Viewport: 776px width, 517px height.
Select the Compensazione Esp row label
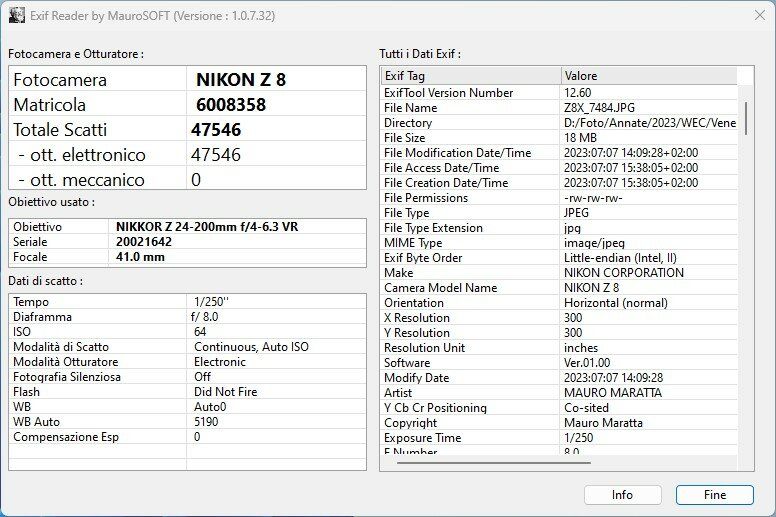coord(66,437)
